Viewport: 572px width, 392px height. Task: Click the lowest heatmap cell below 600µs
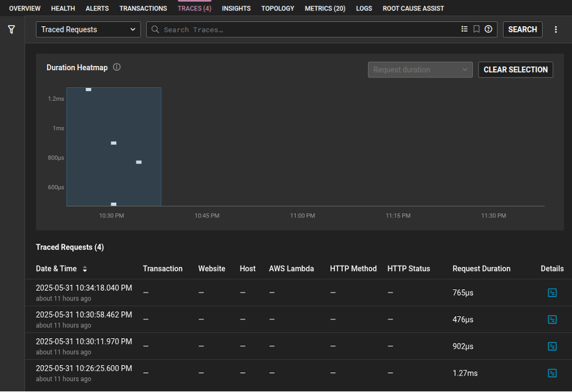114,204
